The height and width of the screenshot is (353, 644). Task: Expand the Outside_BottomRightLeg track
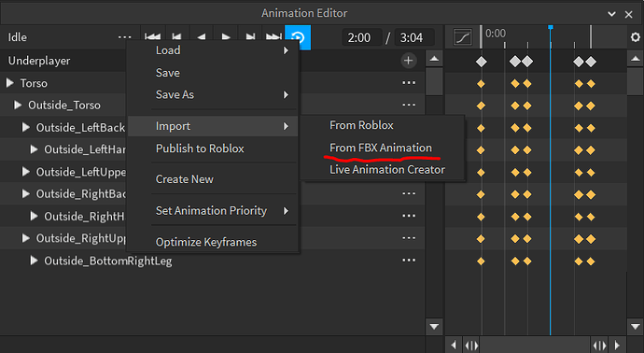tap(35, 261)
